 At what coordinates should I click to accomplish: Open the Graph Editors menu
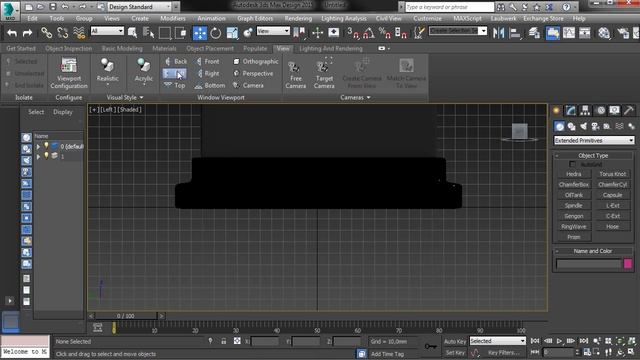click(x=255, y=18)
